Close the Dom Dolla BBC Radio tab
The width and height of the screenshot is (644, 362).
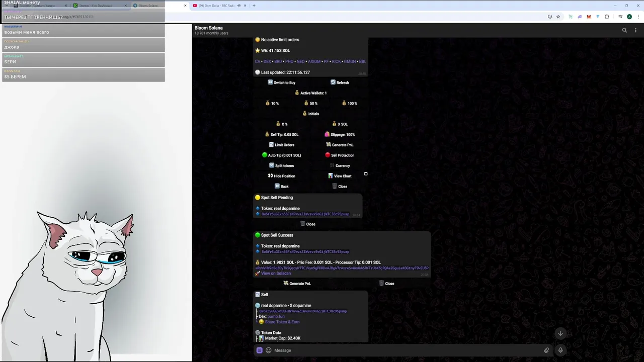245,6
